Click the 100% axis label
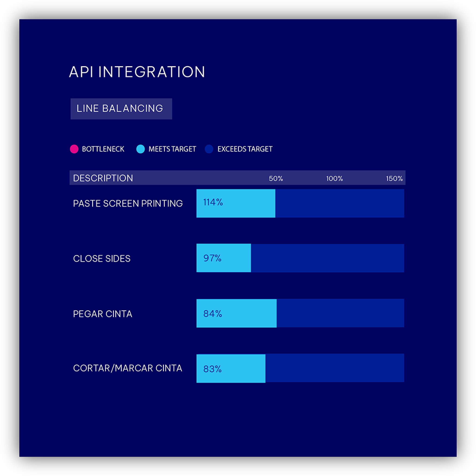This screenshot has width=476, height=476. pos(334,178)
